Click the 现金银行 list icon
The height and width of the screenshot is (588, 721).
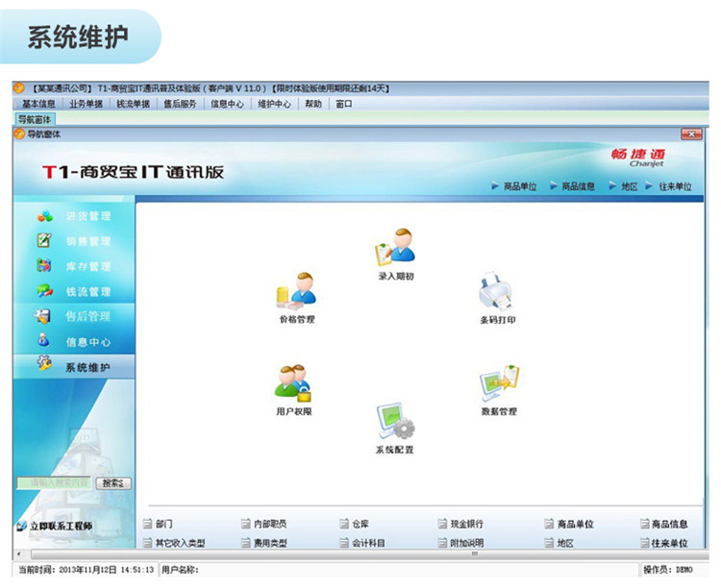(x=442, y=524)
